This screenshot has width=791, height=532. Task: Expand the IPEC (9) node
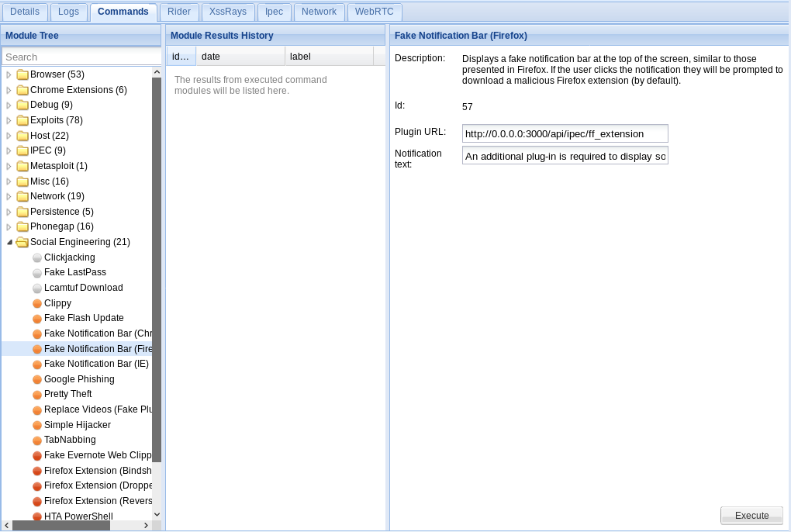tap(9, 150)
